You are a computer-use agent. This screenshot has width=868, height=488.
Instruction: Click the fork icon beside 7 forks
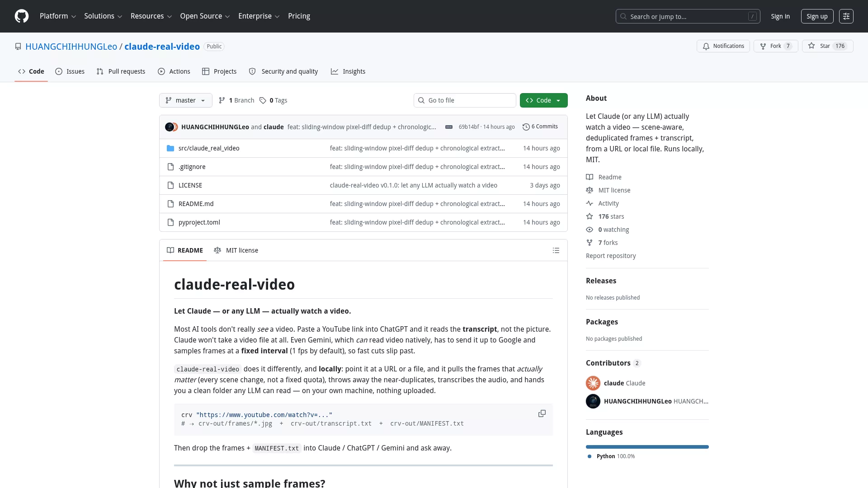pyautogui.click(x=590, y=243)
